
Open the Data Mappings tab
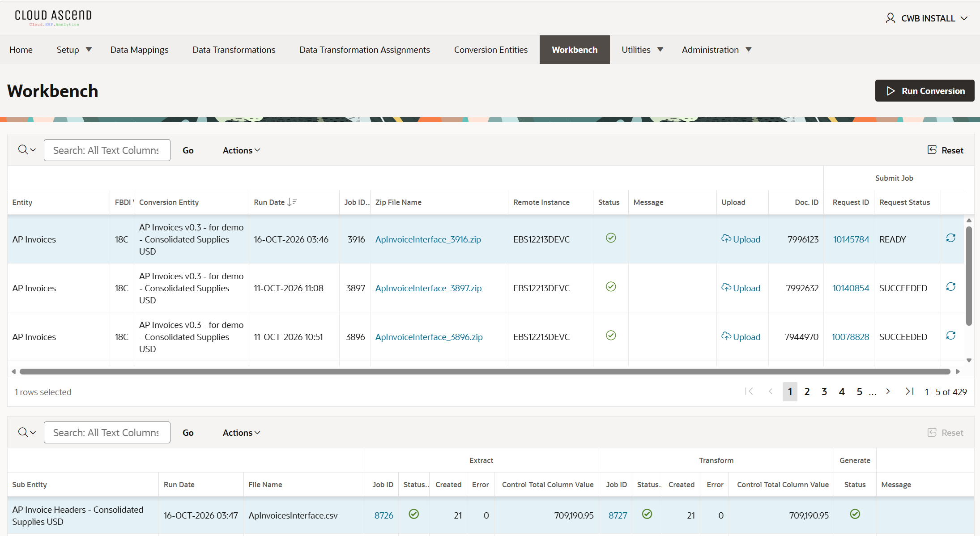pyautogui.click(x=140, y=50)
